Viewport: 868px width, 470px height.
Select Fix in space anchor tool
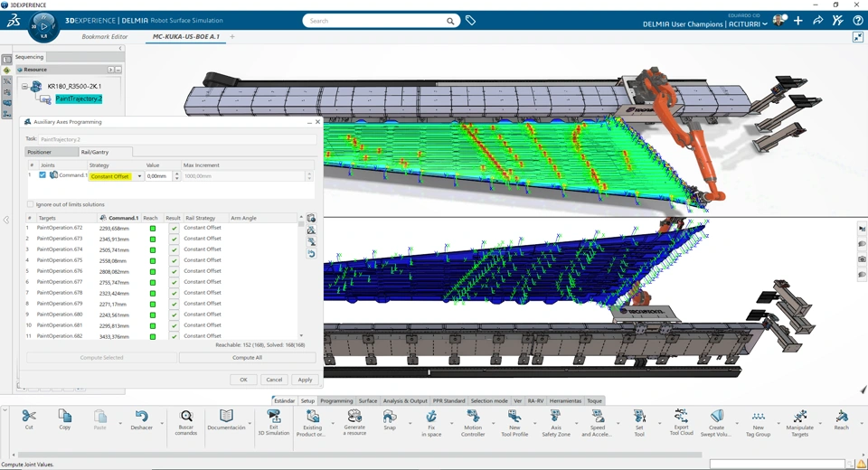pyautogui.click(x=431, y=417)
